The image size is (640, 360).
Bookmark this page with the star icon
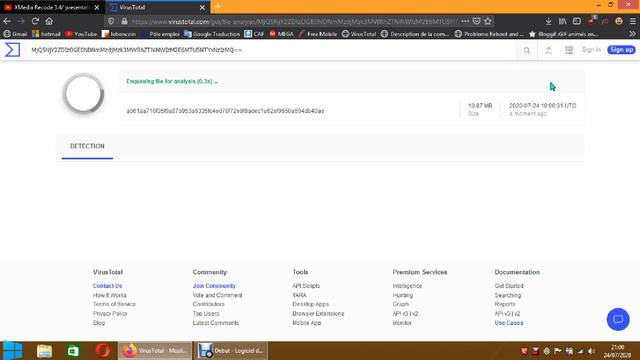(488, 21)
